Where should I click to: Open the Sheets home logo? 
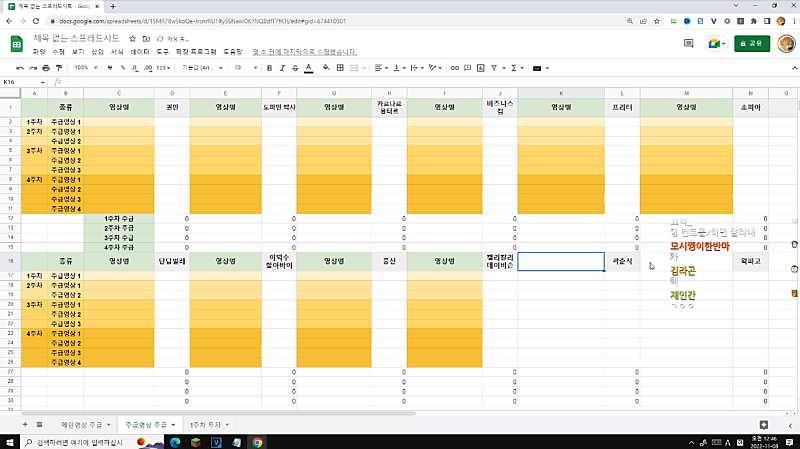pyautogui.click(x=17, y=44)
